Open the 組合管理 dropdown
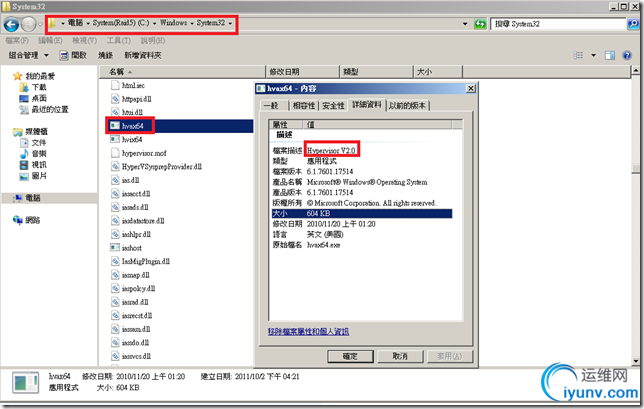 [28, 55]
